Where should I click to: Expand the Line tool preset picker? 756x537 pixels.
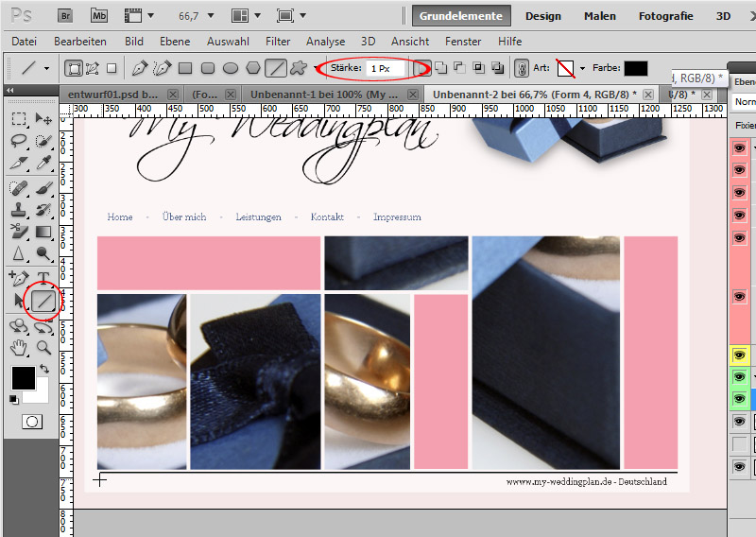click(46, 68)
